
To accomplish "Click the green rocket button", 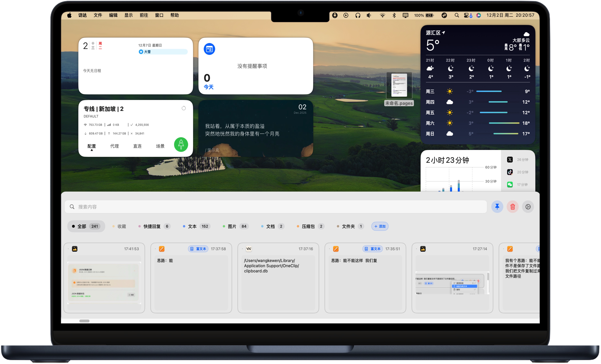I will pos(181,144).
